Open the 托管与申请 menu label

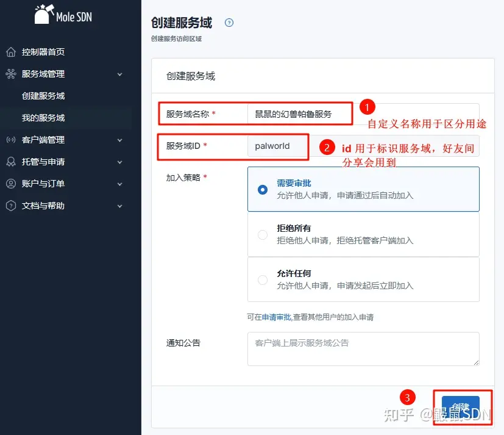pos(43,162)
